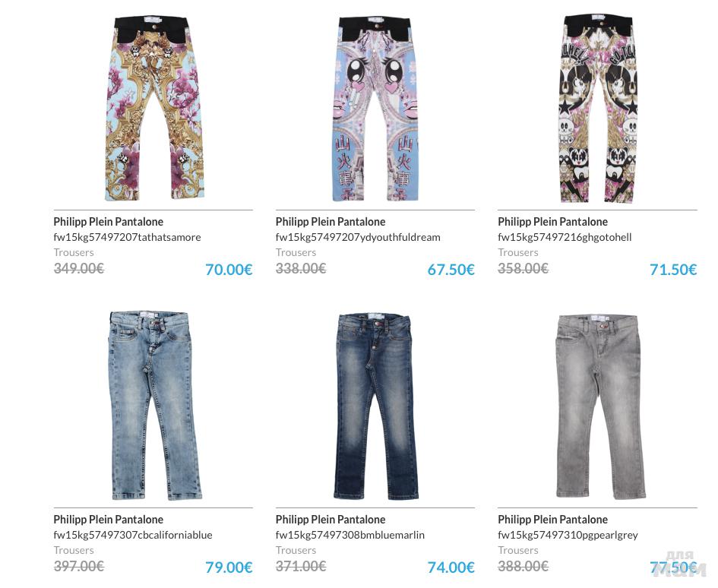The height and width of the screenshot is (588, 718).
Task: Click the 71.50€ sale price
Action: click(673, 269)
